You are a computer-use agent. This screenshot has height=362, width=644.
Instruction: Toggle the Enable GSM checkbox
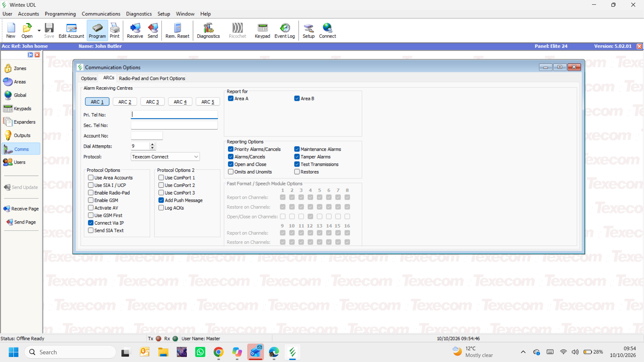[x=91, y=200]
